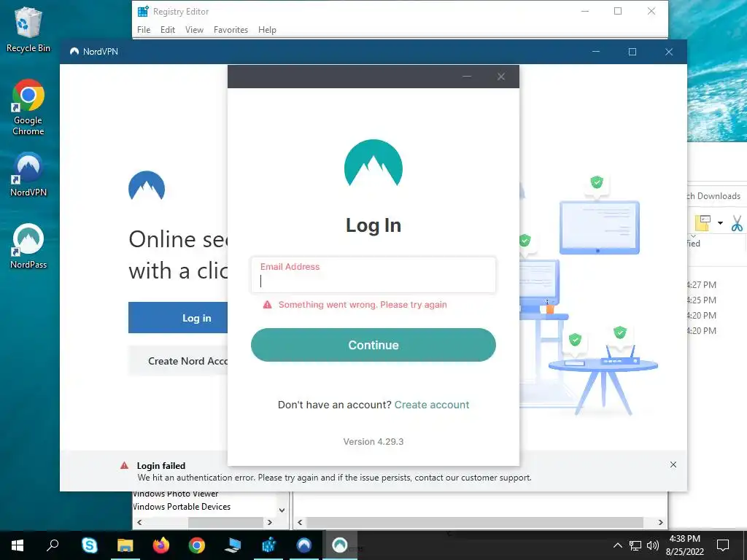Select Windows Photo Viewer tree item
Screen dimensions: 747x560
tap(176, 495)
